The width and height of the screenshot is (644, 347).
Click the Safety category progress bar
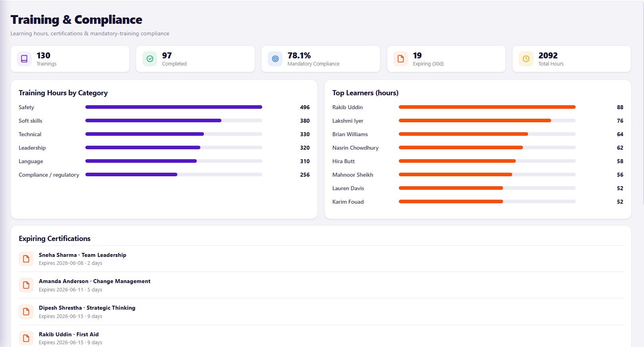point(174,107)
